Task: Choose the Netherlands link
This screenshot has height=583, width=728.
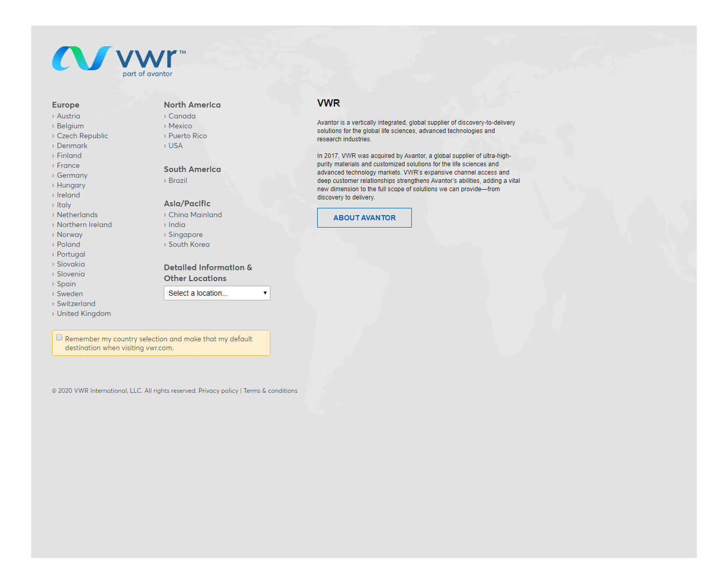Action: pos(77,215)
